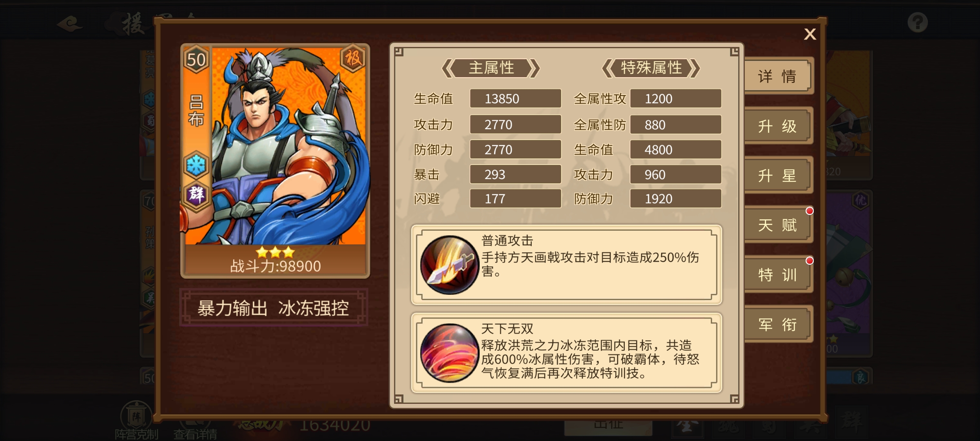The width and height of the screenshot is (980, 441).
Task: Switch to the 升级 level-up tab
Action: (778, 126)
